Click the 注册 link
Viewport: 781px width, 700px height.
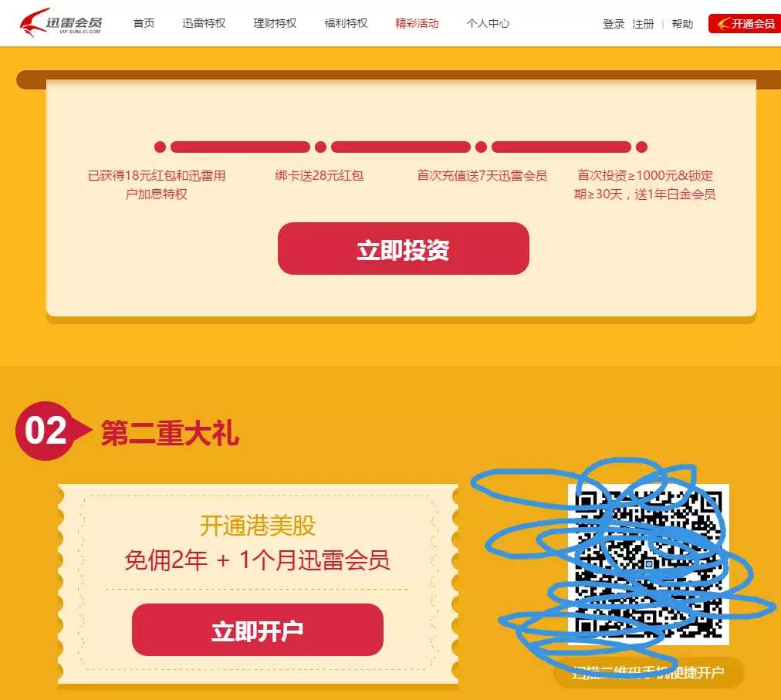tap(643, 24)
